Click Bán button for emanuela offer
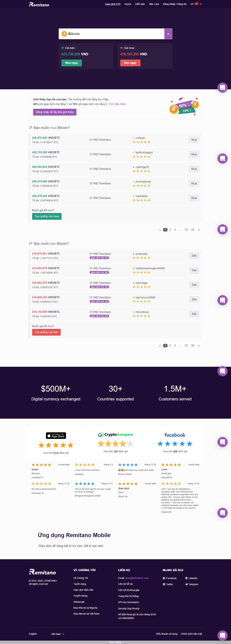Image resolution: width=231 pixels, height=644 pixels. coord(194,255)
